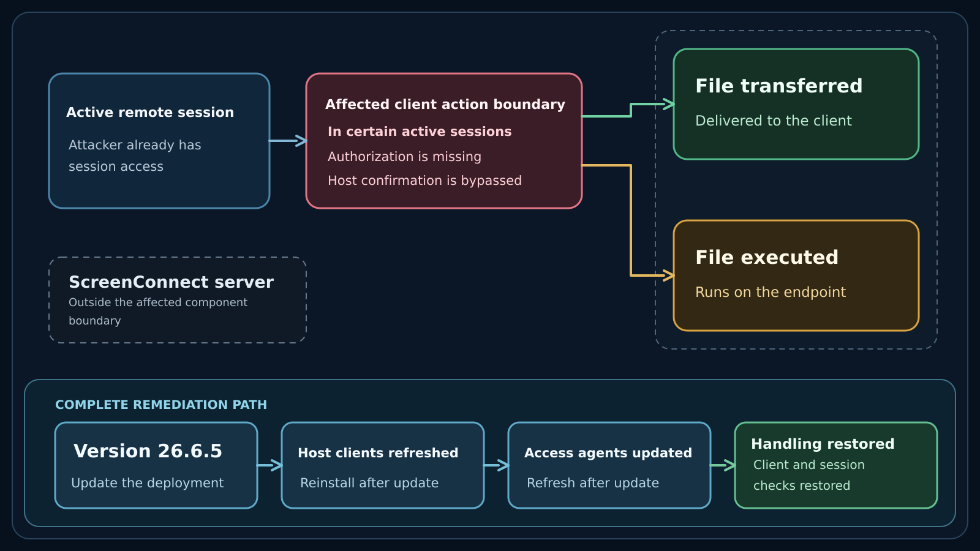Click "Host confirmation is bypassed" text
Viewport: 980px width, 551px height.
424,181
